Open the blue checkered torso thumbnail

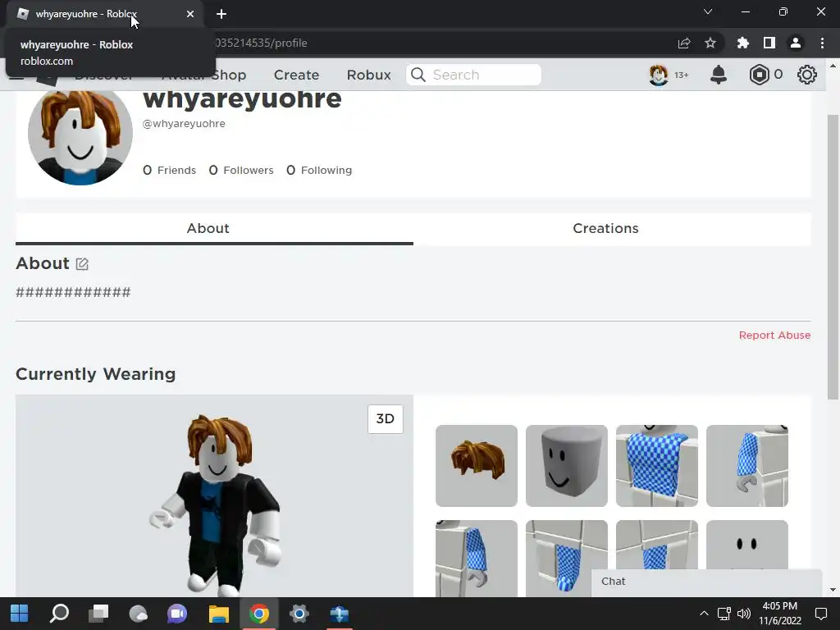[657, 466]
